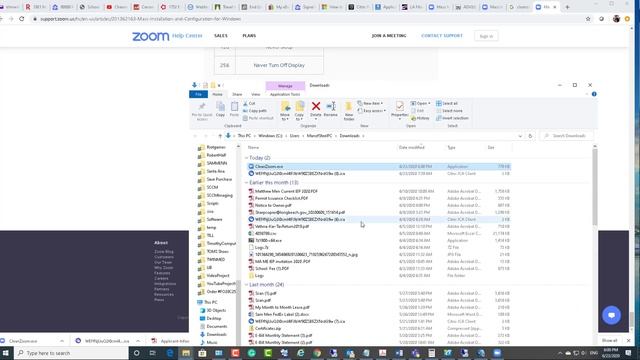Click Show all downloads in Chrome bar
640x360 pixels.
[x=609, y=340]
